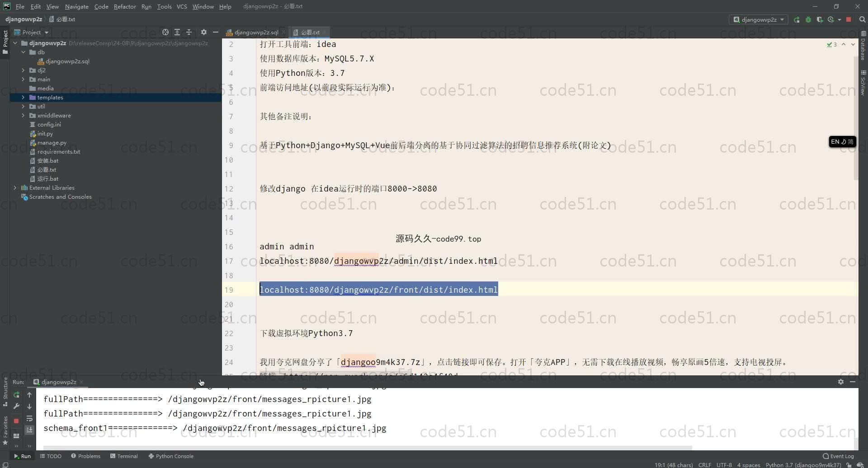Restore layout icon in Run panel
The width and height of the screenshot is (868, 468).
pos(16,435)
